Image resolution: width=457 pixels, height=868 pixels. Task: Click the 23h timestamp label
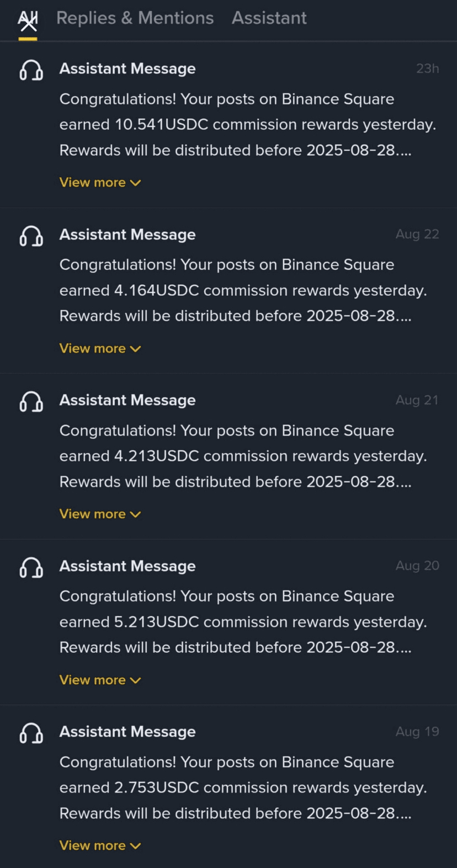click(x=427, y=68)
